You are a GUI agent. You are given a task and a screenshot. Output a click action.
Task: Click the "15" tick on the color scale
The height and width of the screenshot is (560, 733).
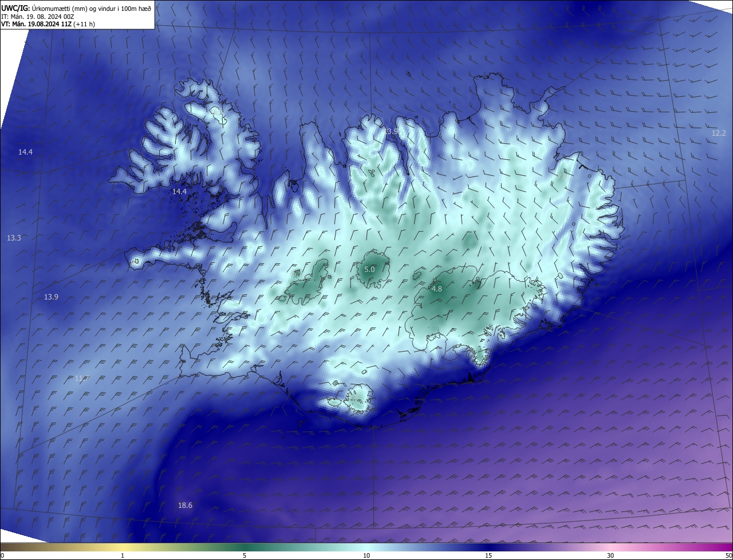(x=488, y=555)
